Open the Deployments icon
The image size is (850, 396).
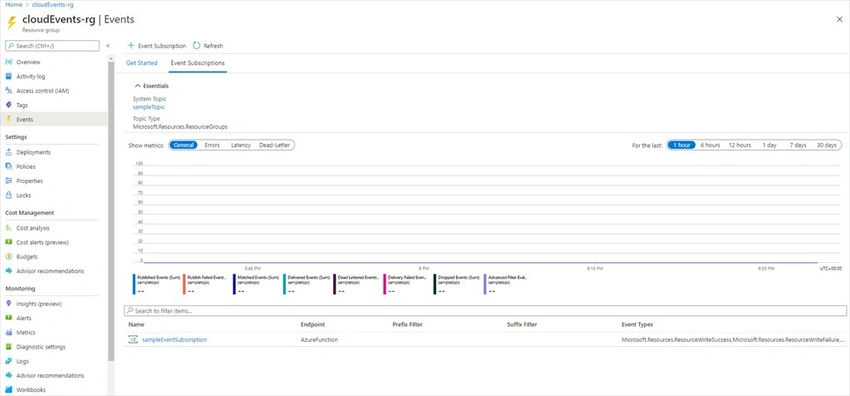(x=9, y=152)
